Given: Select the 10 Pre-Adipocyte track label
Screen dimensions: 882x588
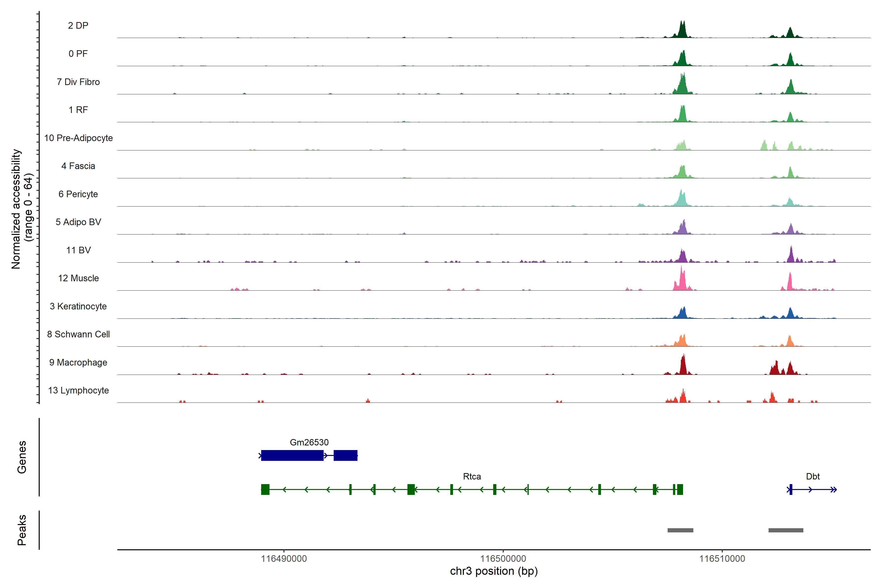Looking at the screenshot, I should click(x=78, y=138).
